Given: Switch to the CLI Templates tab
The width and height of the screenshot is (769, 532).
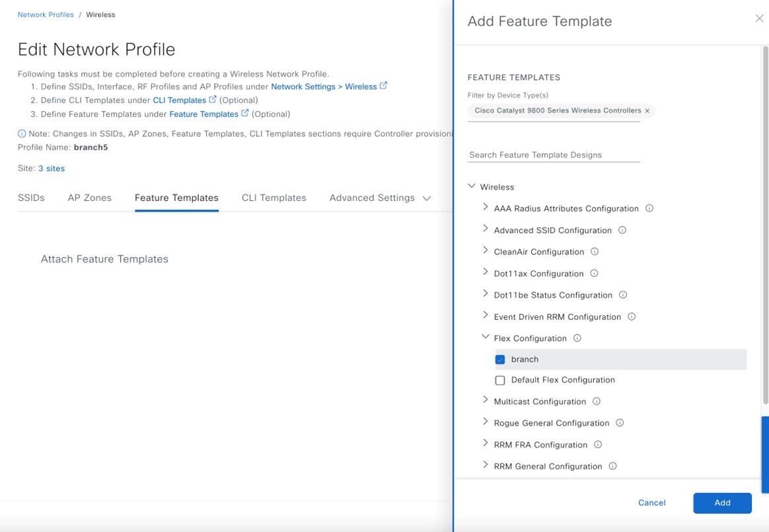Looking at the screenshot, I should tap(274, 198).
